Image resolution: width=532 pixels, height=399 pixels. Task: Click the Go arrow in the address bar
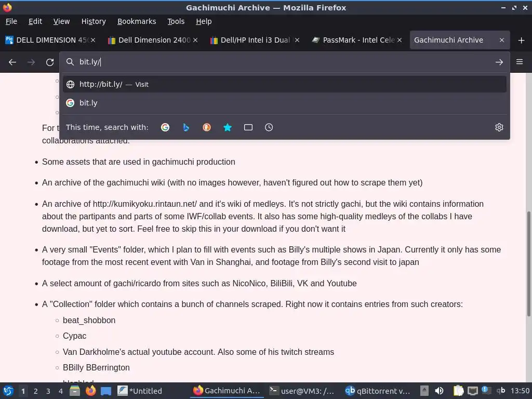tap(499, 62)
